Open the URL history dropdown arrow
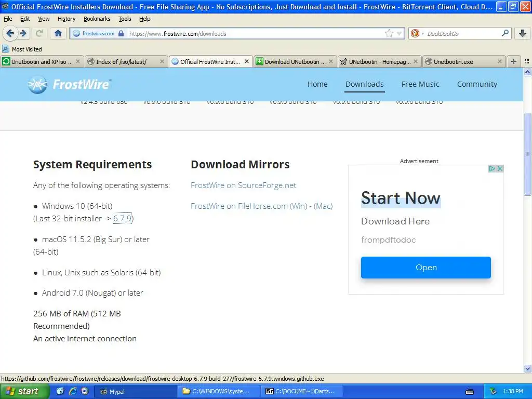532x399 pixels. (x=400, y=33)
